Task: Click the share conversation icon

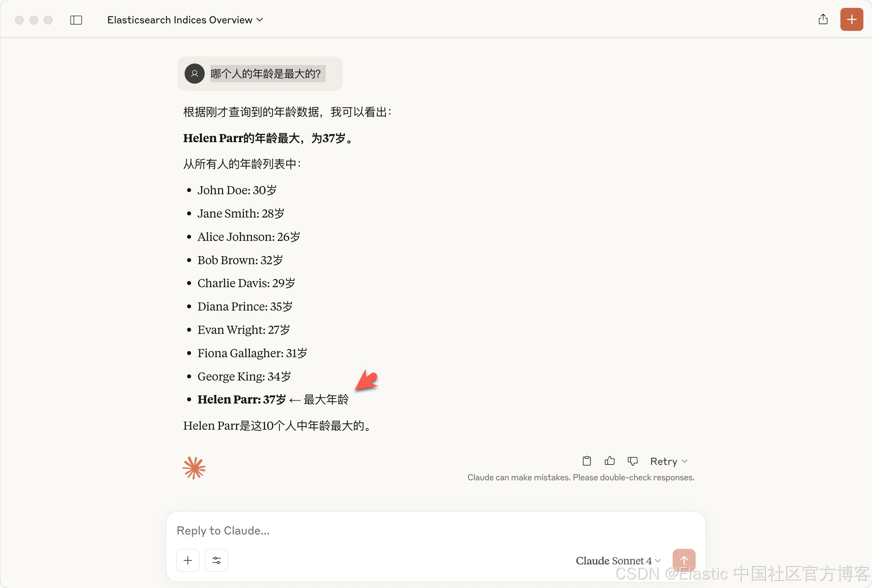Action: point(823,19)
